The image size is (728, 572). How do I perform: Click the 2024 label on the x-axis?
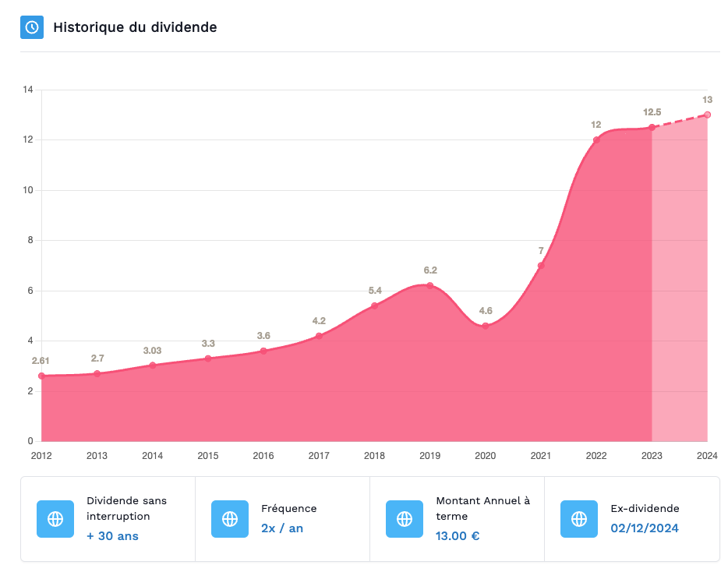point(707,456)
